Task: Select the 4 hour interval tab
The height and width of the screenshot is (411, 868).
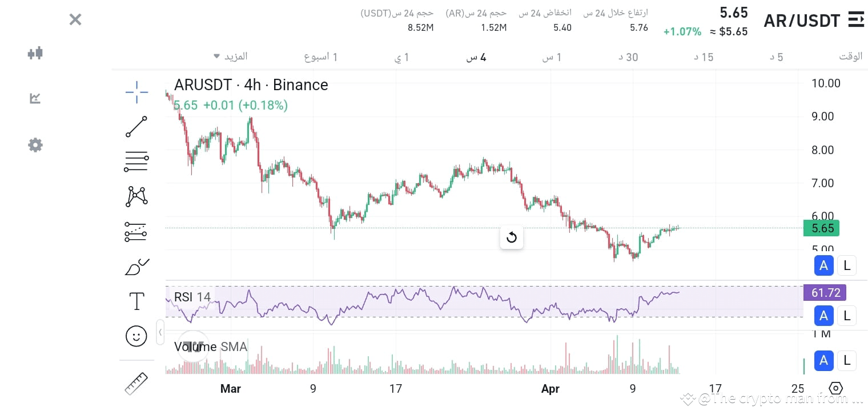Action: click(x=477, y=57)
